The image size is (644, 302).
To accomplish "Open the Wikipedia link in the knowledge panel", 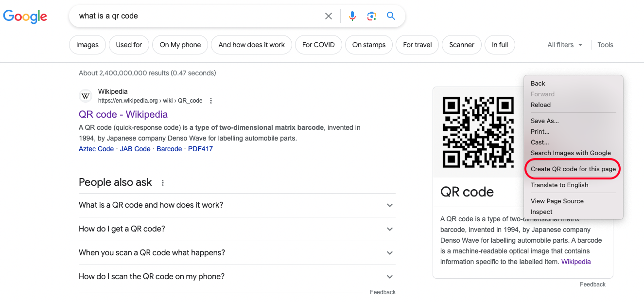I will 576,262.
